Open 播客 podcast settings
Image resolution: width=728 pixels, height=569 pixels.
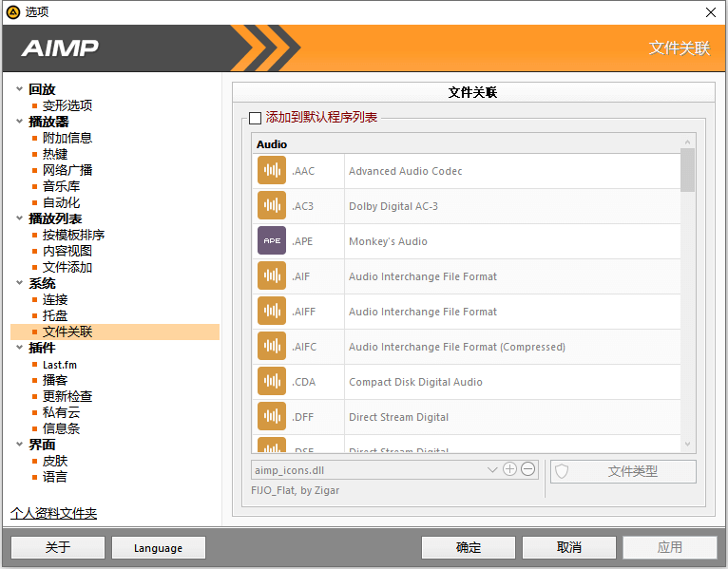click(55, 380)
